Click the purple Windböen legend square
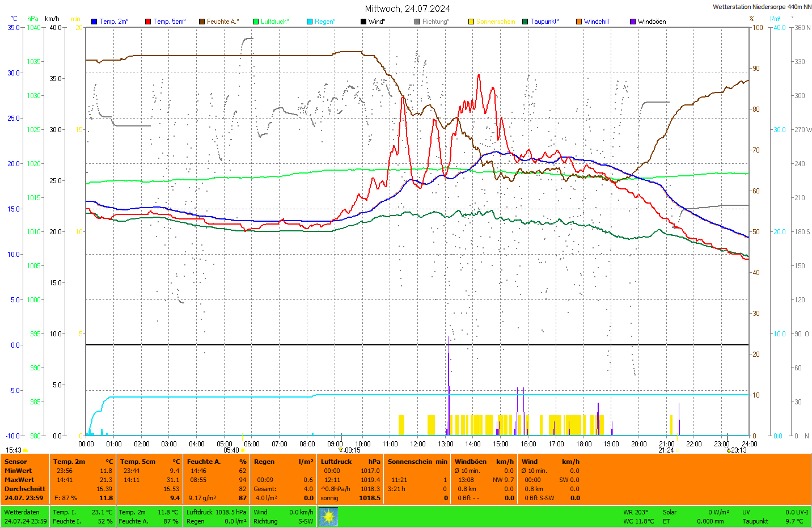 [x=633, y=22]
